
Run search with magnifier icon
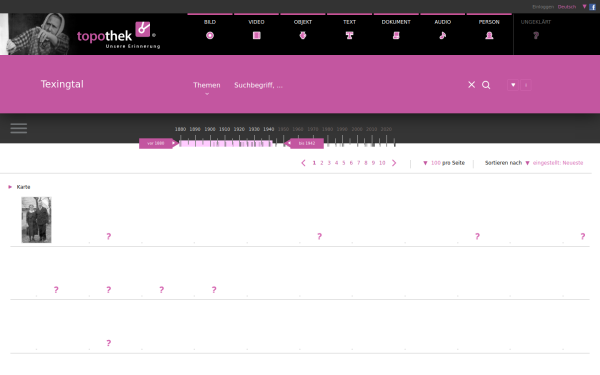tap(486, 85)
